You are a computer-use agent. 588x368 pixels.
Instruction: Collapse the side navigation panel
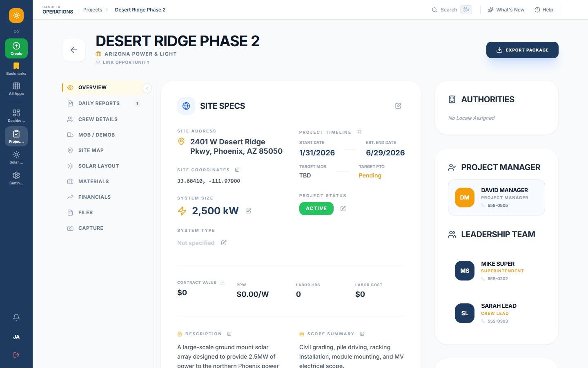[x=147, y=88]
